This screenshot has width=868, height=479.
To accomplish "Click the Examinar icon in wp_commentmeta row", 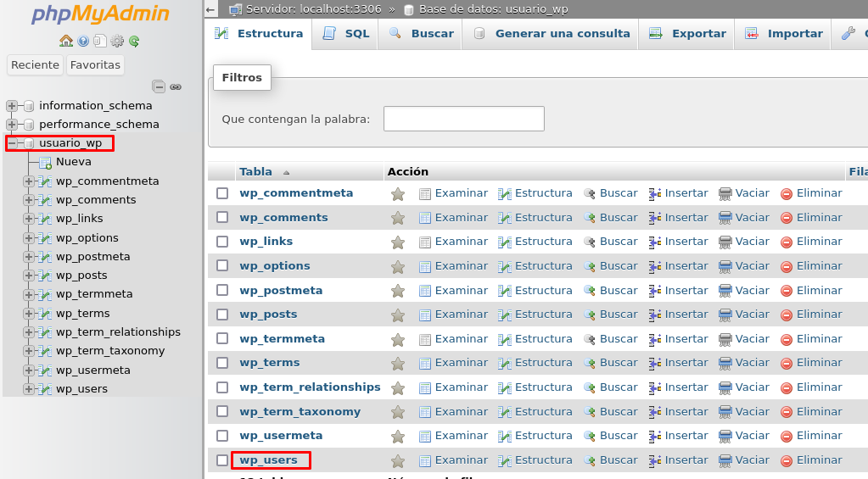I will coord(424,193).
